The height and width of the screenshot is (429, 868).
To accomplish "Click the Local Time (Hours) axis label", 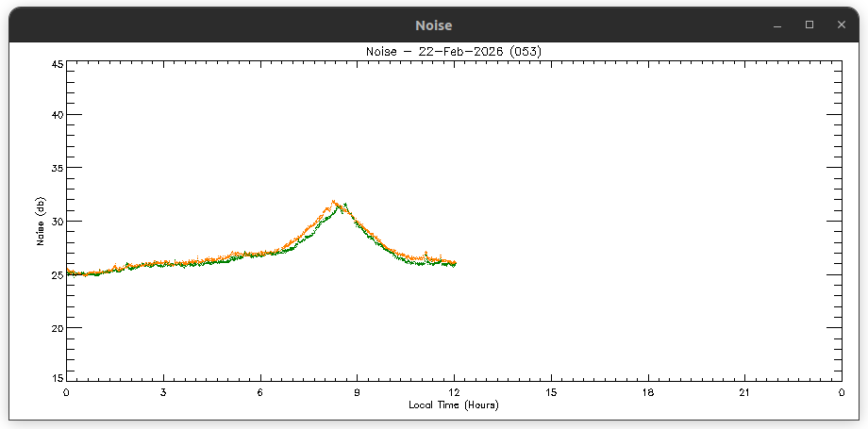I will [453, 404].
